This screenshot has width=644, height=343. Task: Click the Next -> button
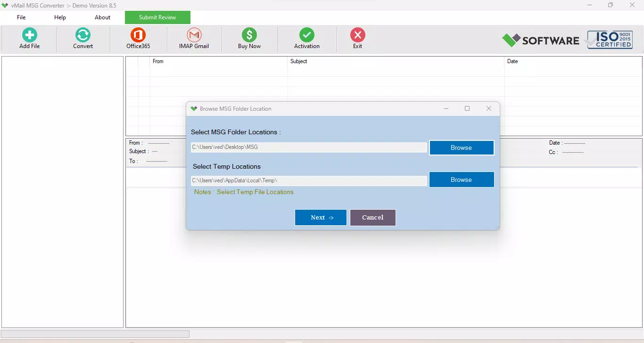click(321, 218)
